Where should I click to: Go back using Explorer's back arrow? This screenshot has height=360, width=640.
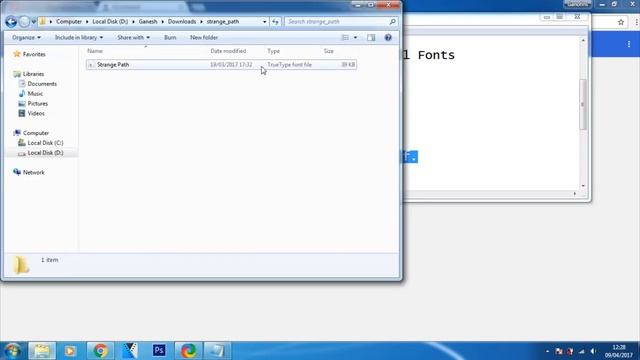pos(11,22)
